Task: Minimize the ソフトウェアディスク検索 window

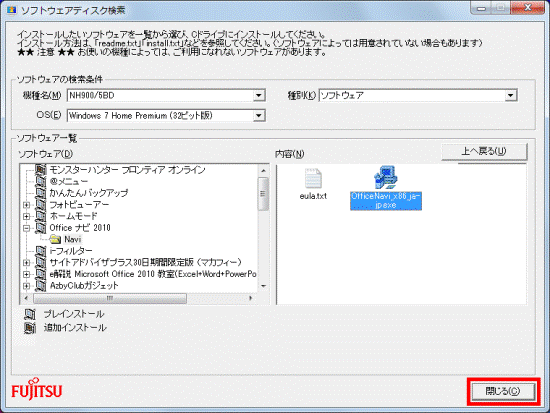Action: coord(481,9)
